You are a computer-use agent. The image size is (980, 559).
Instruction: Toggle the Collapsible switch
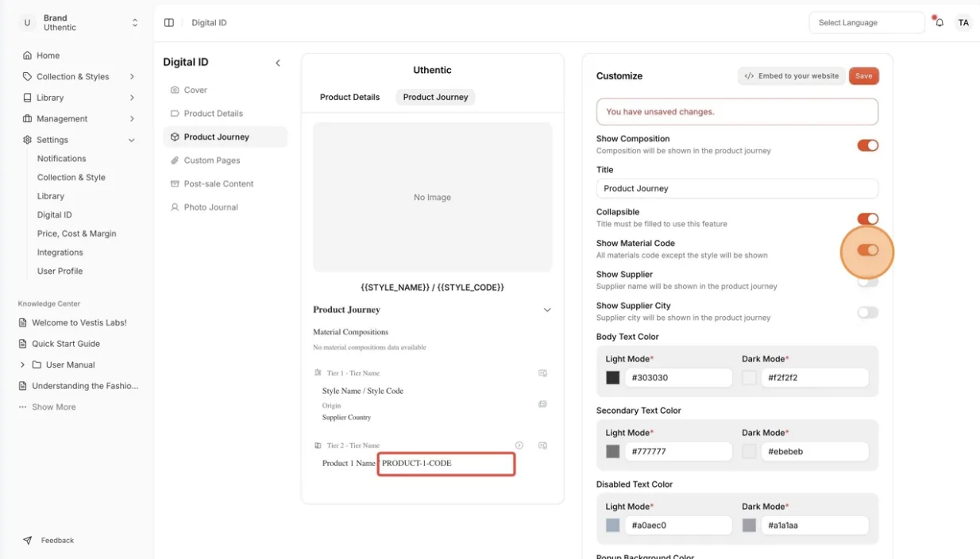(x=868, y=219)
